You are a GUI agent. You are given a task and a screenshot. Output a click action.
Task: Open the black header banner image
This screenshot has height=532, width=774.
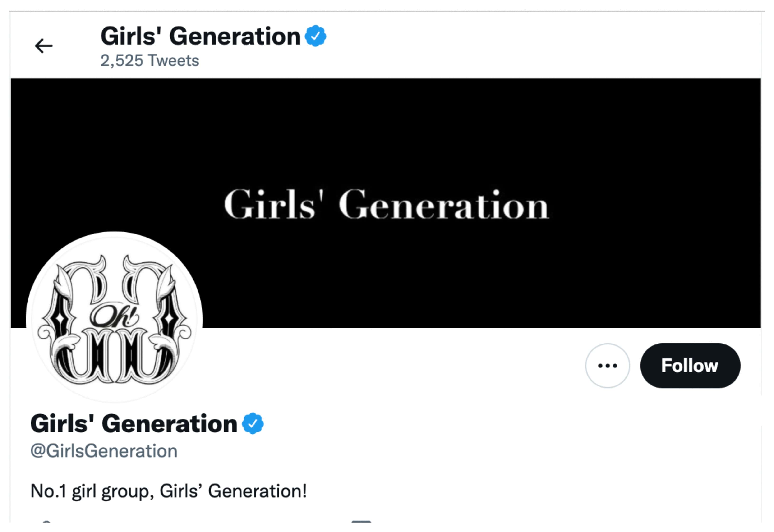click(x=467, y=133)
